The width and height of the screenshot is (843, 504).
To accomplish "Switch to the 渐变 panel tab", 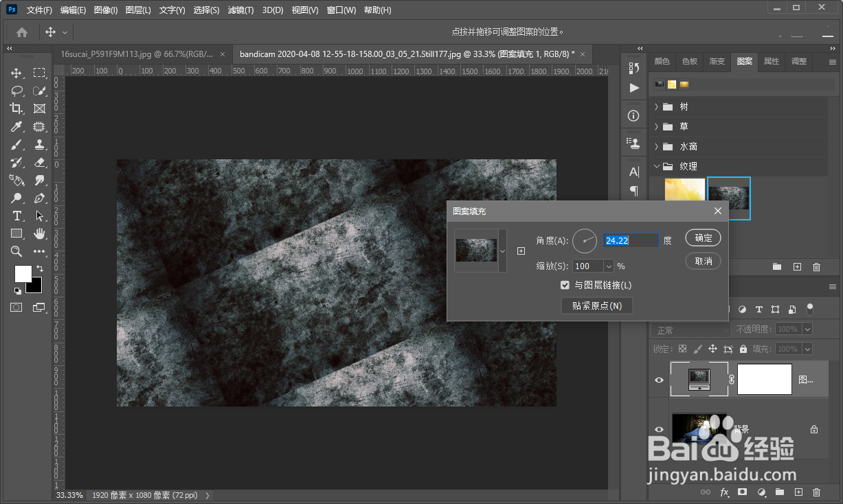I will coord(717,61).
